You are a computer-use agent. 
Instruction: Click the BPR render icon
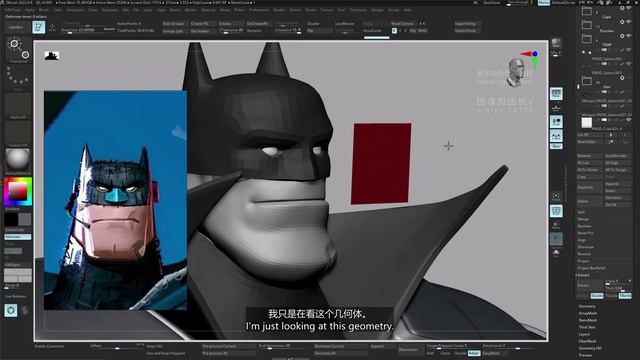point(556,43)
